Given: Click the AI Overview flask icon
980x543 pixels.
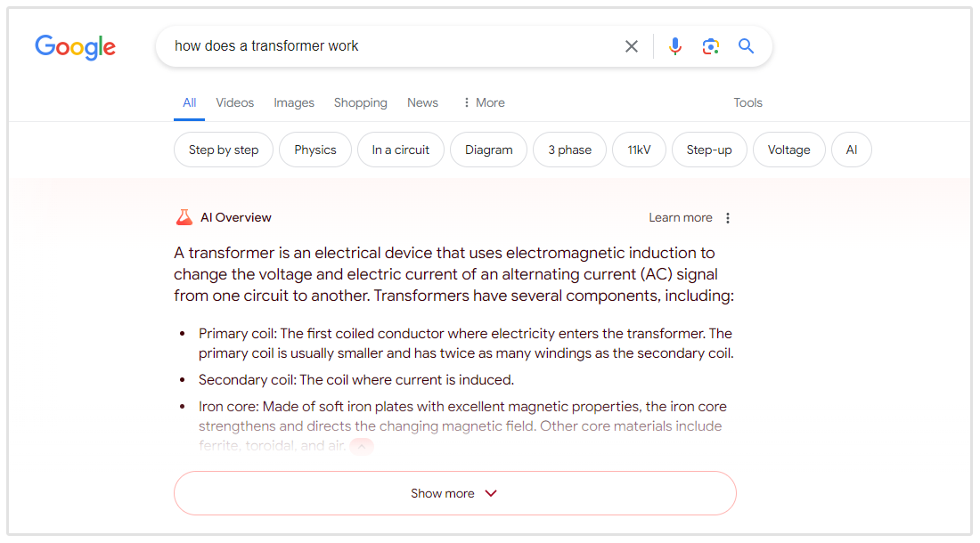Looking at the screenshot, I should [184, 216].
